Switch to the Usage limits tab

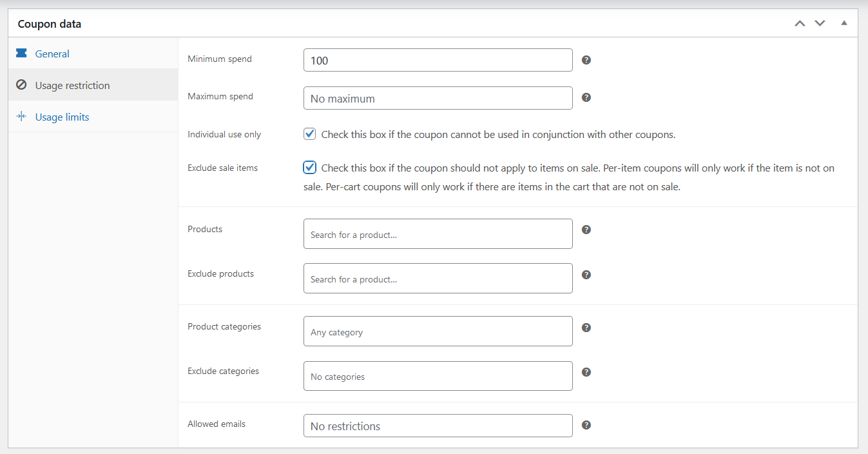click(x=93, y=117)
